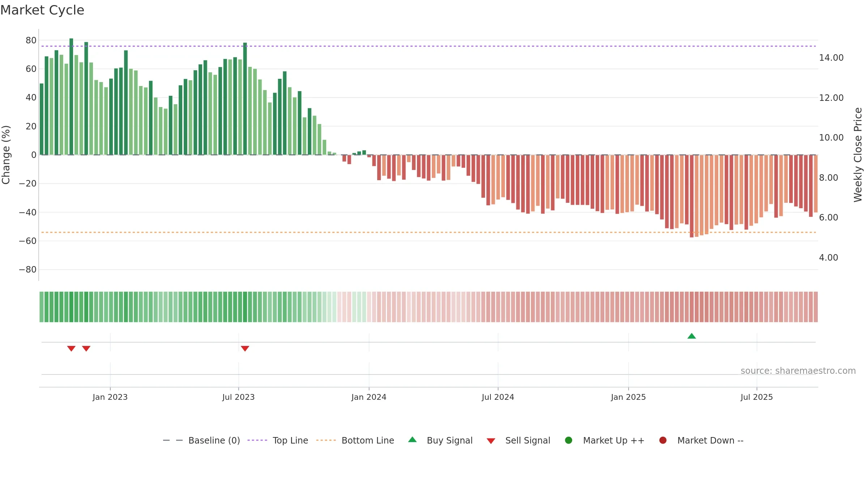The width and height of the screenshot is (868, 488).
Task: Click the green Buy Signal triangle marker on the timeline
Action: (x=692, y=336)
